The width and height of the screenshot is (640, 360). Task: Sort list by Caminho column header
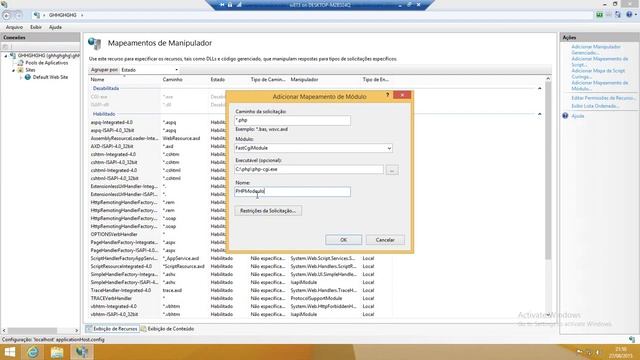click(185, 80)
